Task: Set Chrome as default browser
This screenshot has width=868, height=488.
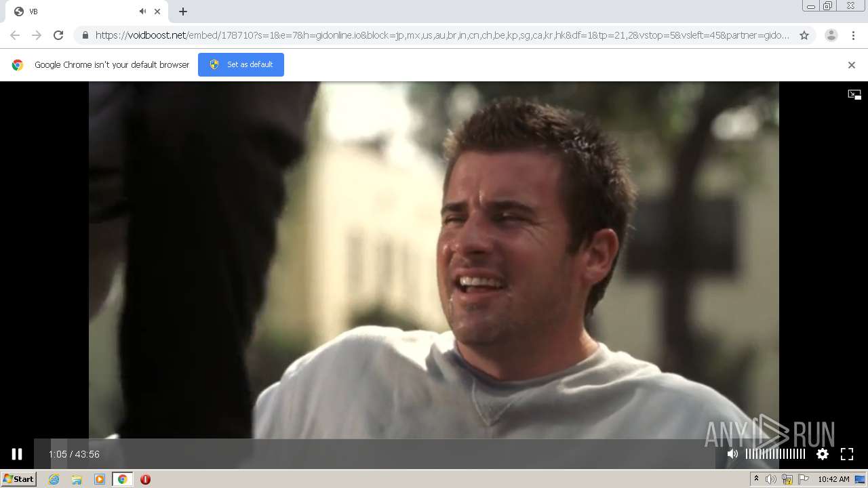Action: pyautogui.click(x=241, y=64)
